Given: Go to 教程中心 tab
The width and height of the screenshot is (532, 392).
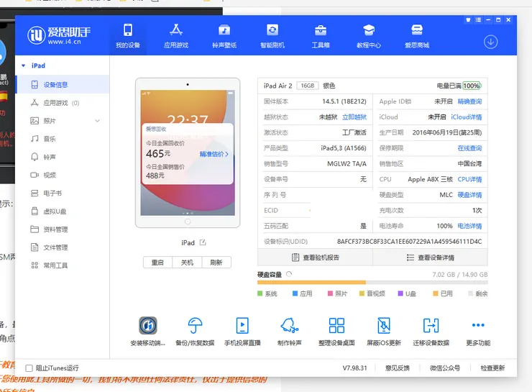Looking at the screenshot, I should coord(369,36).
